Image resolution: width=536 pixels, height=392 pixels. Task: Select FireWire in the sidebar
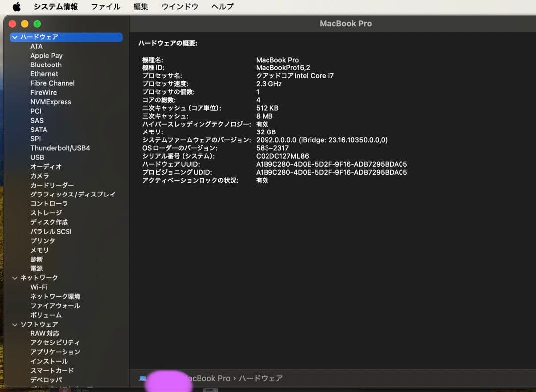(43, 92)
